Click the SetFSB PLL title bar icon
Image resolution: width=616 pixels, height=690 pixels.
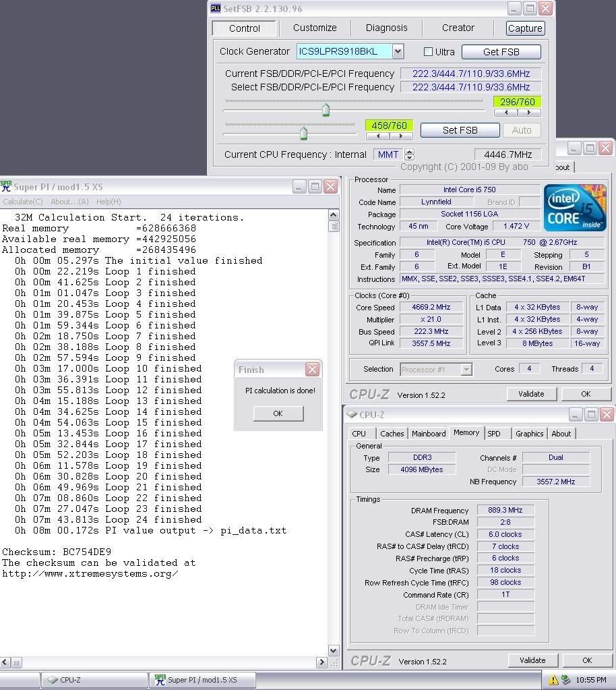(216, 8)
